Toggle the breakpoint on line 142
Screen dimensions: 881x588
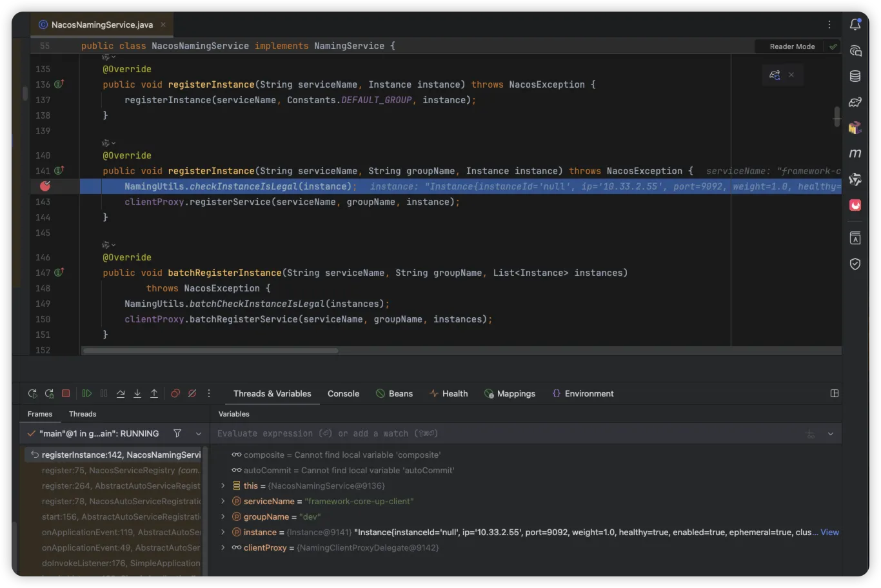click(45, 186)
